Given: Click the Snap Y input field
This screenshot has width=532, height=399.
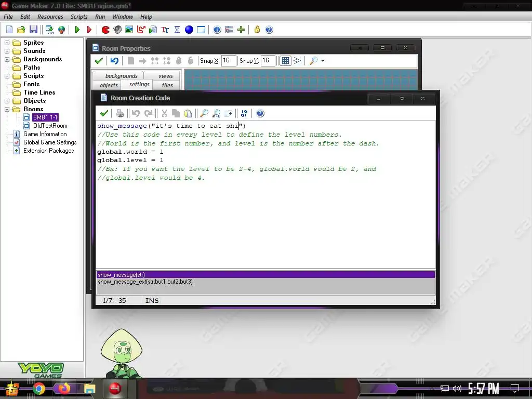Looking at the screenshot, I should coord(268,61).
